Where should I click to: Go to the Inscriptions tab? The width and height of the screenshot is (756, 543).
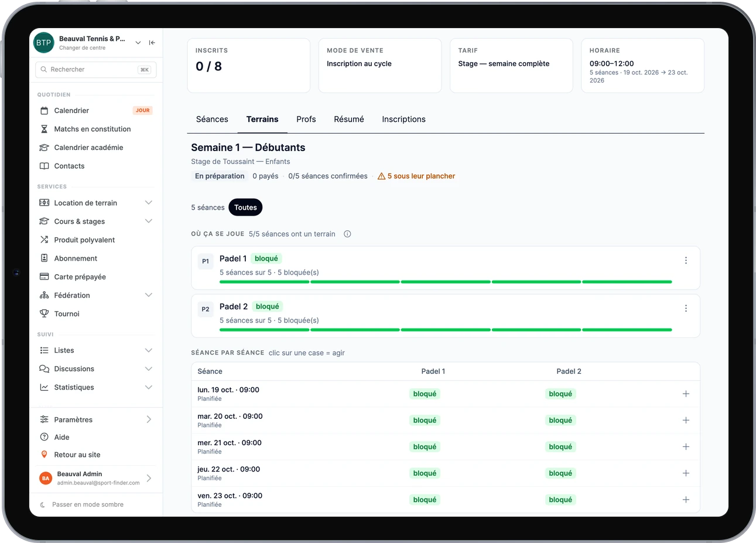coord(404,119)
